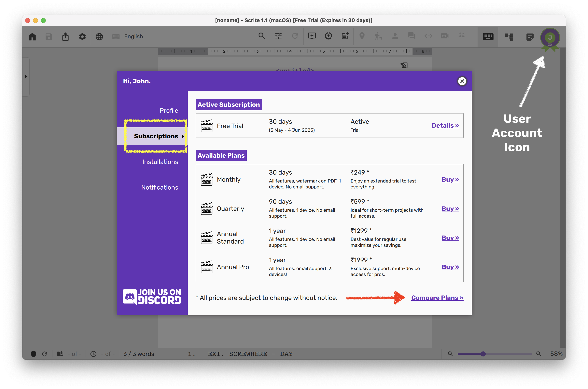Click the user account avatar icon

point(550,38)
